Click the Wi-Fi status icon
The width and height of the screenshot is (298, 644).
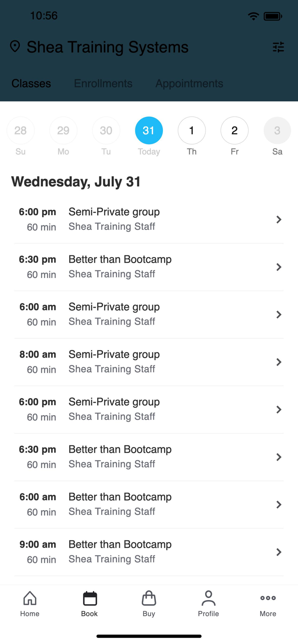click(x=253, y=15)
